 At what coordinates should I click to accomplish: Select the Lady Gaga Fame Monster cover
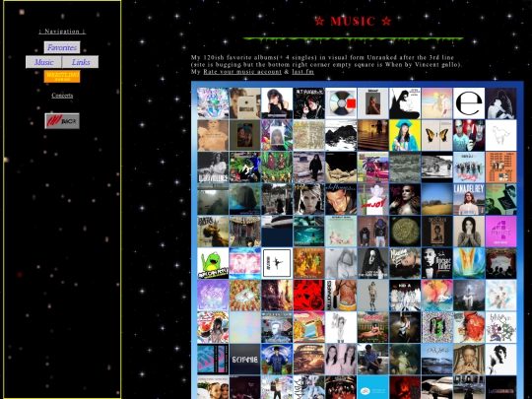coord(372,263)
